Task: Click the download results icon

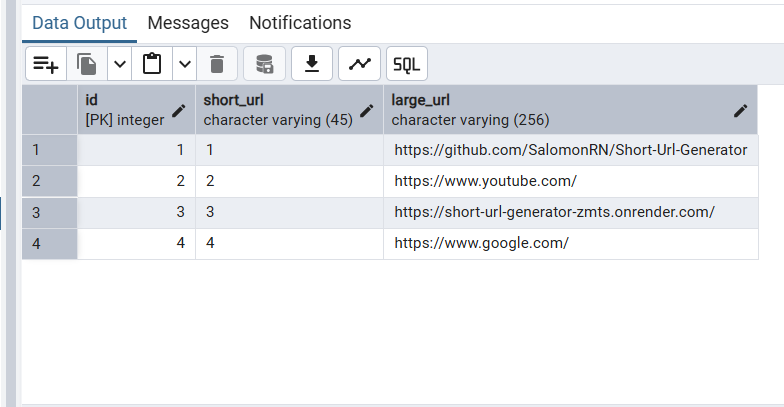Action: 312,64
